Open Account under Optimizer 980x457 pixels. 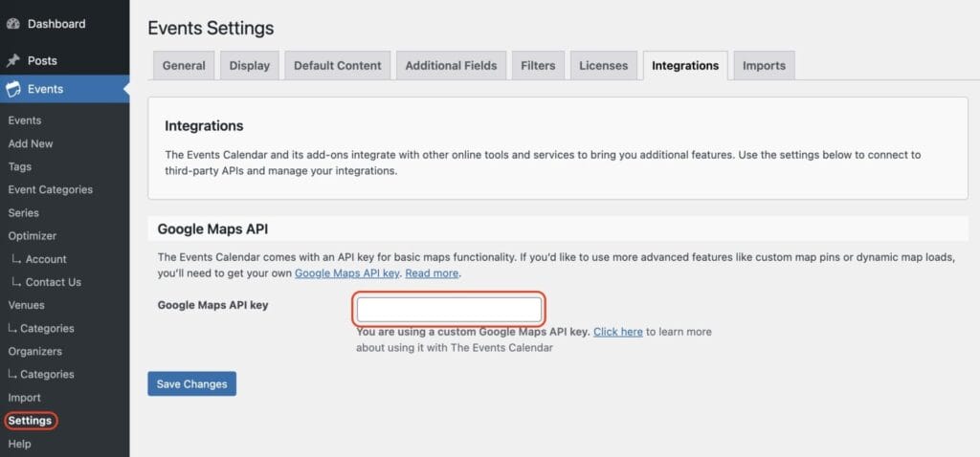pyautogui.click(x=46, y=259)
